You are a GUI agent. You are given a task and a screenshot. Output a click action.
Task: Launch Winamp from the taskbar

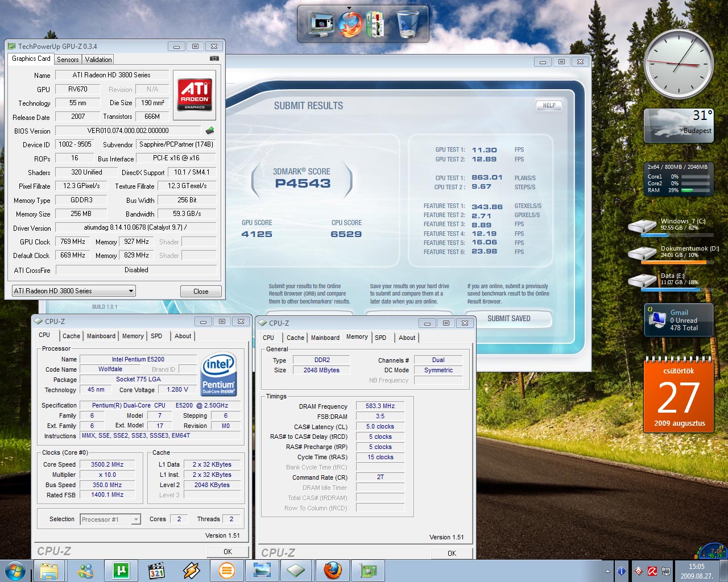point(191,570)
